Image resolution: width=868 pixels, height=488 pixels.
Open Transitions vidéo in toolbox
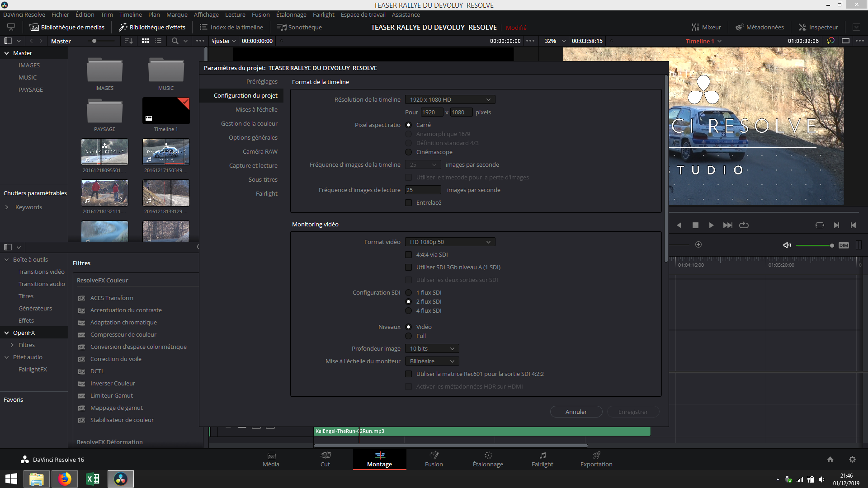click(x=42, y=272)
